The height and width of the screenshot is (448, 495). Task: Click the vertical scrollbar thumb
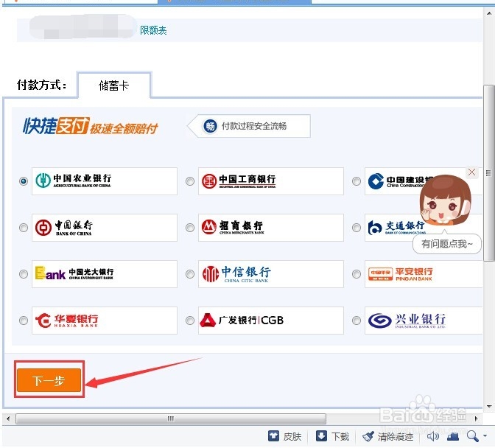(488, 173)
